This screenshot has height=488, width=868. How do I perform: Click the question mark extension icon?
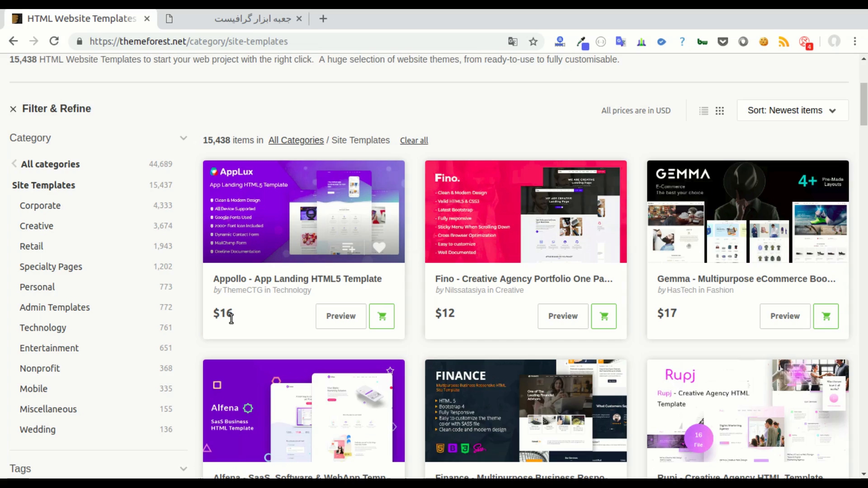[x=682, y=42]
